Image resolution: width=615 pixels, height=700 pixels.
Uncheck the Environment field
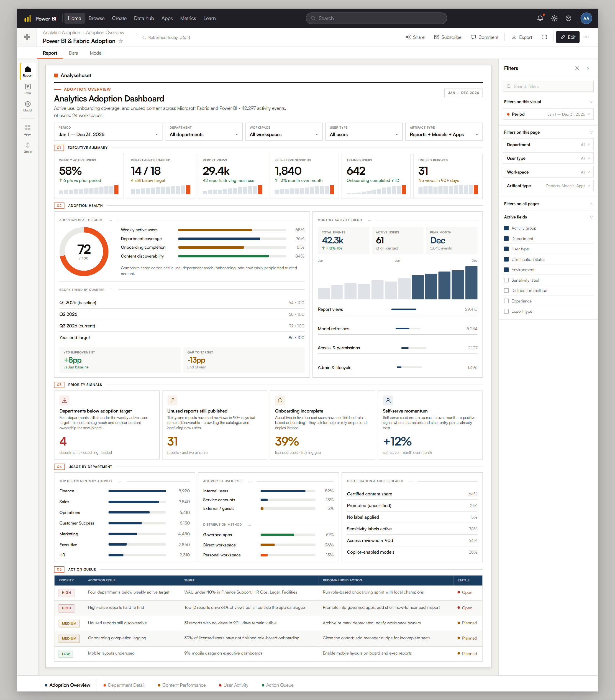506,270
